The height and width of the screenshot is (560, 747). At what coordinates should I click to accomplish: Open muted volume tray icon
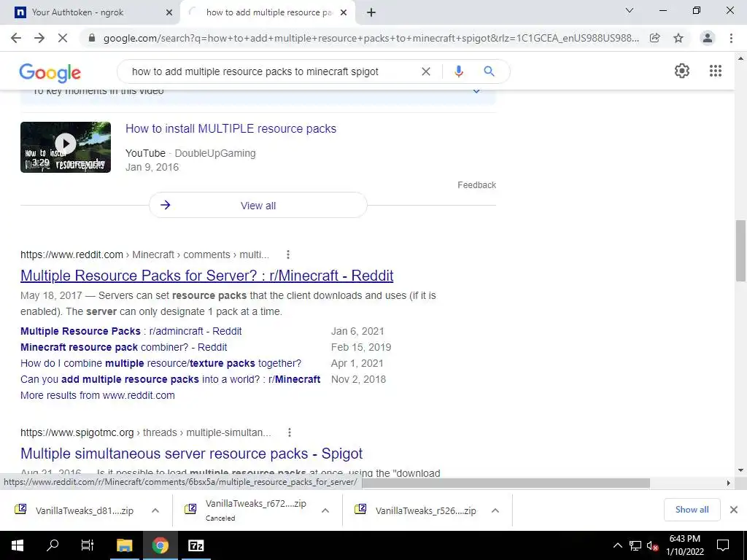652,545
